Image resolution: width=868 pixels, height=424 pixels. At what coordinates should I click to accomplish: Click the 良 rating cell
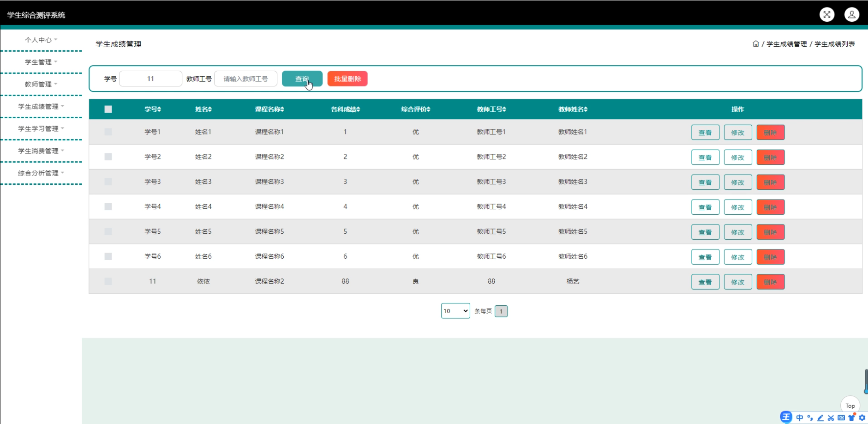point(415,281)
